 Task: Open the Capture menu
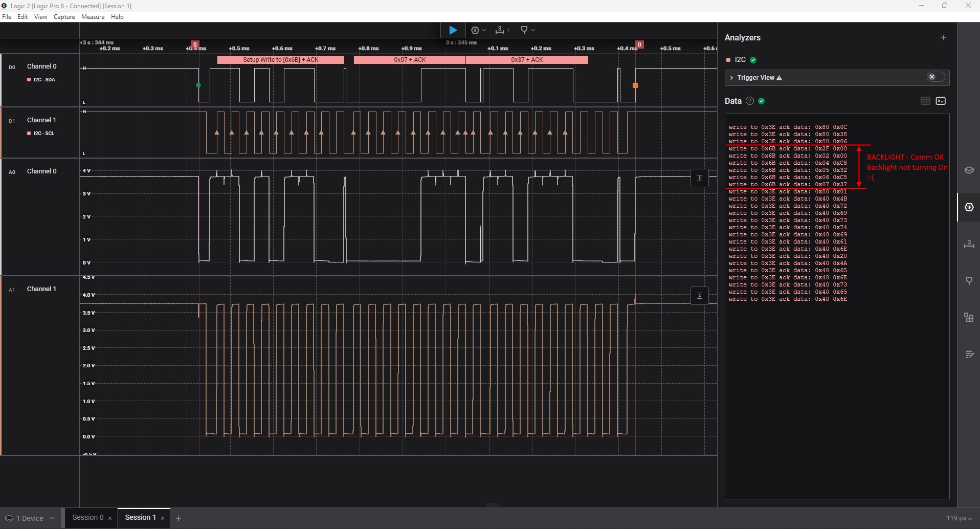[x=64, y=17]
